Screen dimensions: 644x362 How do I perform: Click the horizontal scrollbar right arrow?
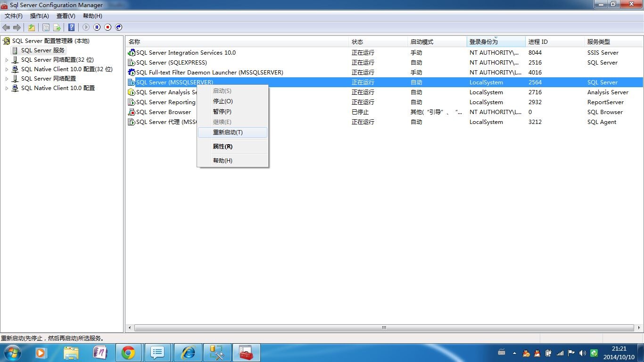638,328
